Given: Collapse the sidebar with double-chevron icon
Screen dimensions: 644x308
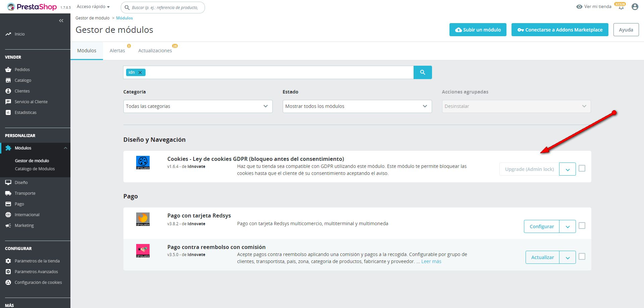Looking at the screenshot, I should [x=61, y=21].
